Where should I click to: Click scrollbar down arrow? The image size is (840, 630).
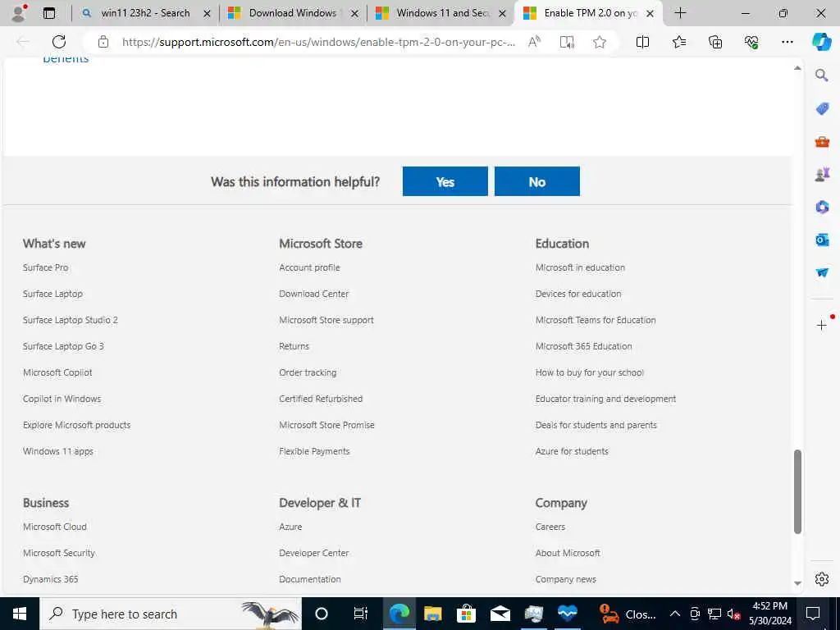coord(797,583)
